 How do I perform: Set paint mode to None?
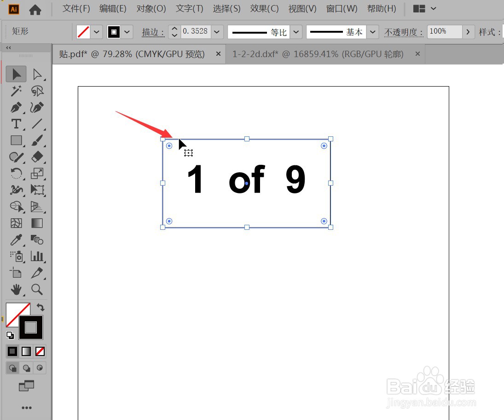click(40, 351)
